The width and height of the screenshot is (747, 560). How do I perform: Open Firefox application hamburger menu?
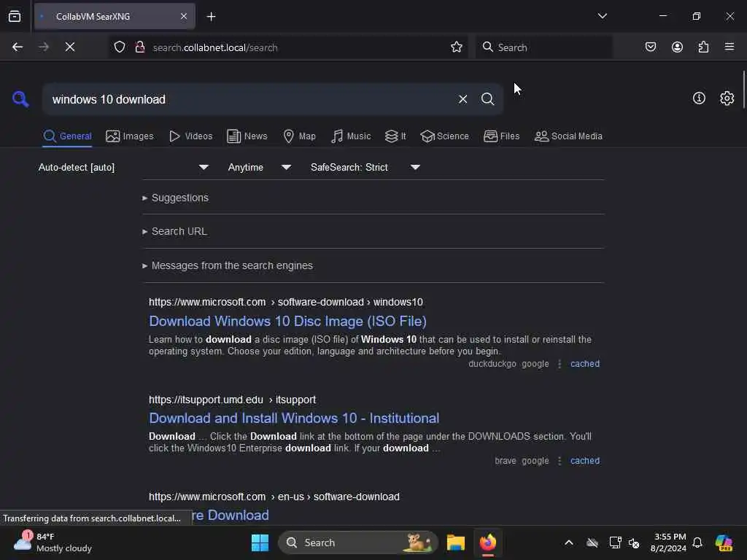(x=729, y=47)
